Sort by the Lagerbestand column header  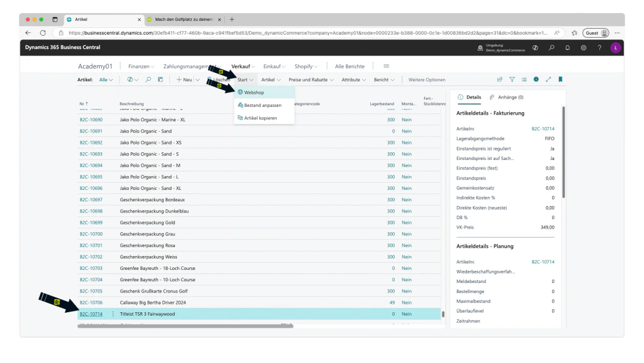(382, 104)
